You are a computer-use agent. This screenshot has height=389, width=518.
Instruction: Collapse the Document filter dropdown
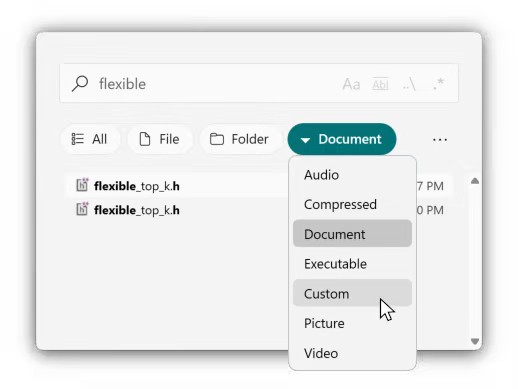[x=342, y=139]
